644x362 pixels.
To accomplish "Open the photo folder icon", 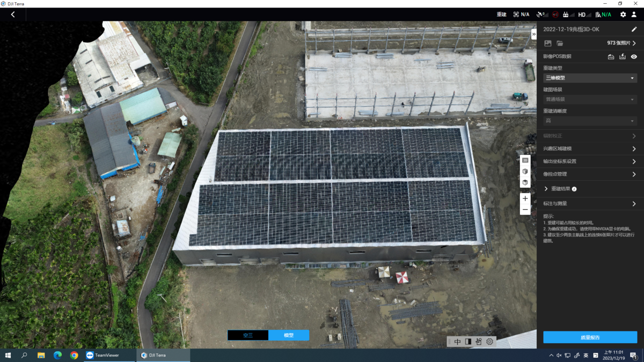I will [560, 43].
